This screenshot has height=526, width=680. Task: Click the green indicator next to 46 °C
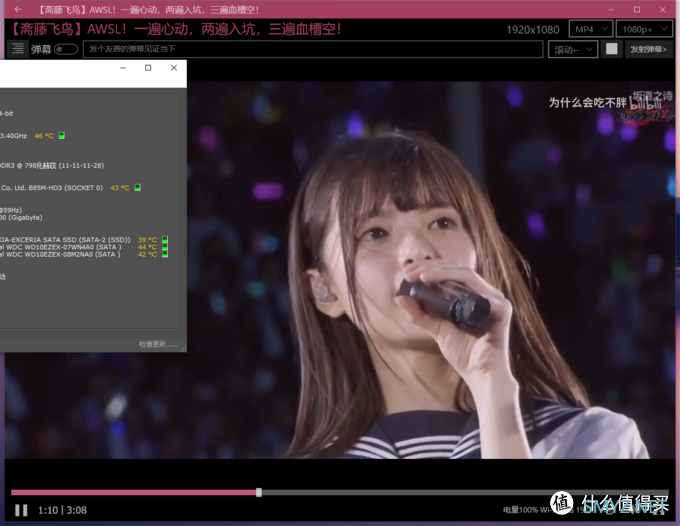[62, 136]
